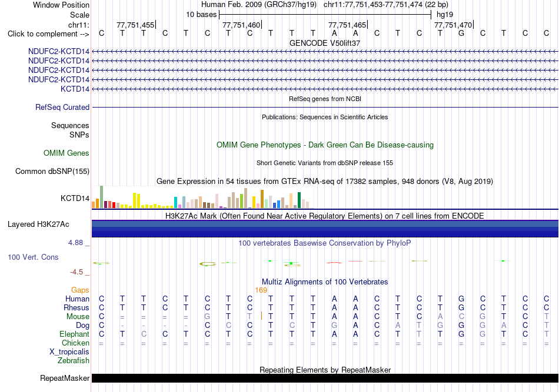The image size is (559, 392).
Task: Click the 77,751,465 ruler coordinate
Action: [347, 25]
